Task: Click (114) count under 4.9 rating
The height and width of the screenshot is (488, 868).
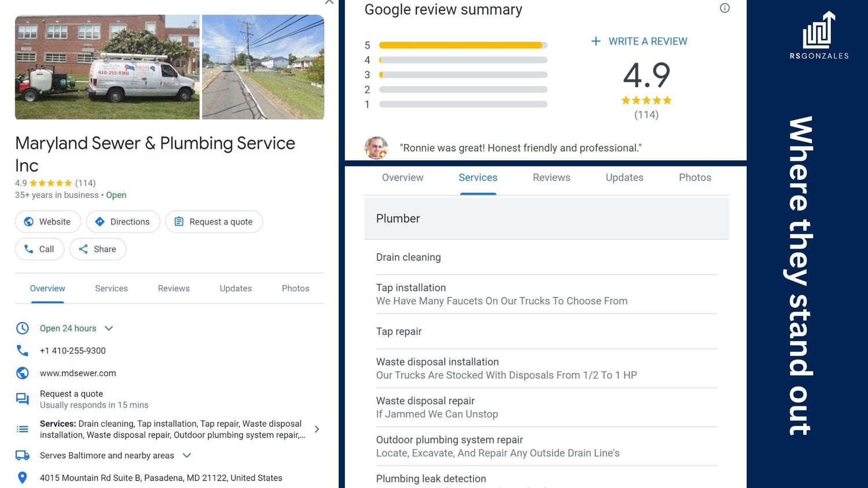Action: tap(646, 114)
